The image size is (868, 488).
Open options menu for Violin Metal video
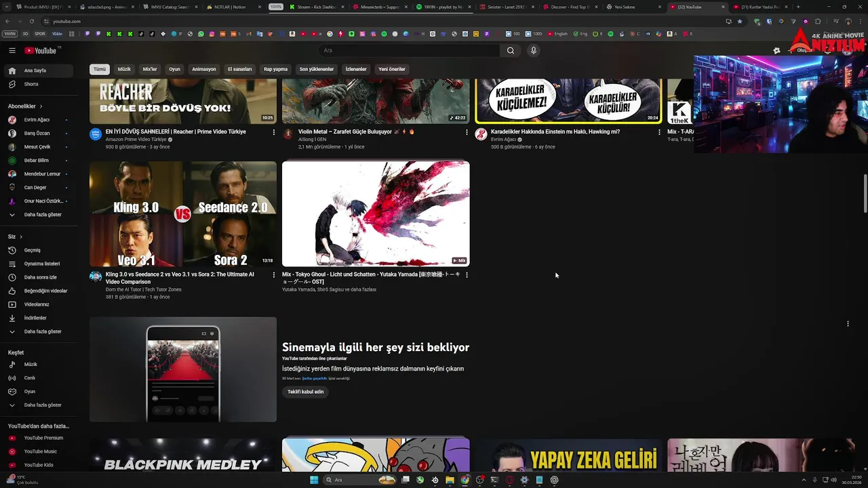click(467, 132)
